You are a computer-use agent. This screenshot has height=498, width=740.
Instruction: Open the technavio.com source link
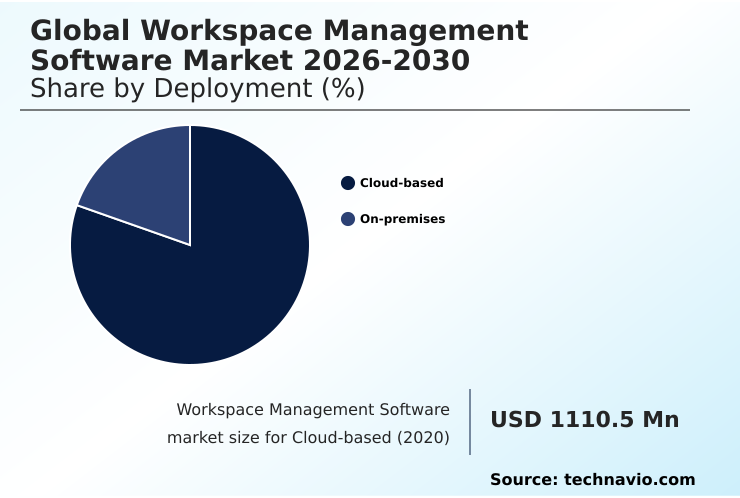pos(629,480)
